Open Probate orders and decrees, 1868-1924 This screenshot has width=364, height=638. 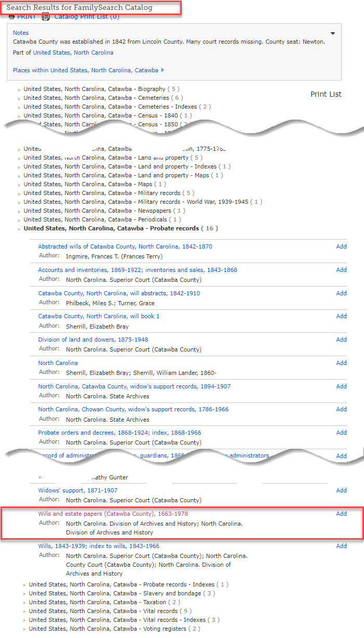(119, 433)
